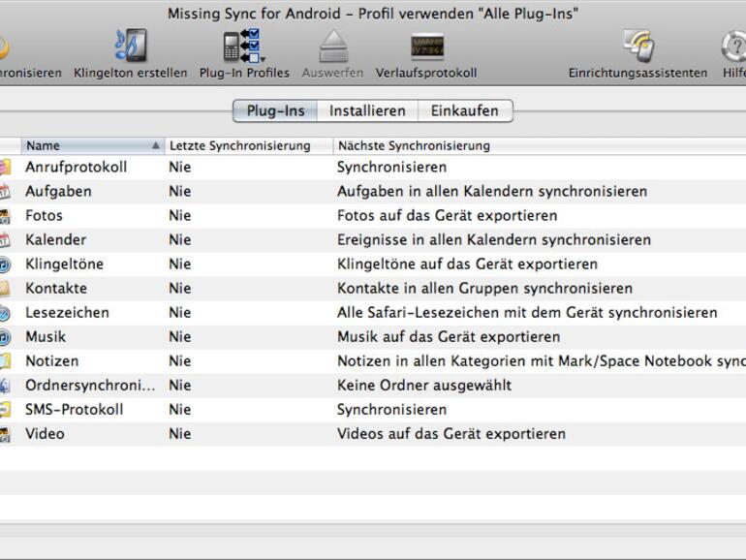
Task: Click the Klingeltöne plug-in icon
Action: coord(5,264)
